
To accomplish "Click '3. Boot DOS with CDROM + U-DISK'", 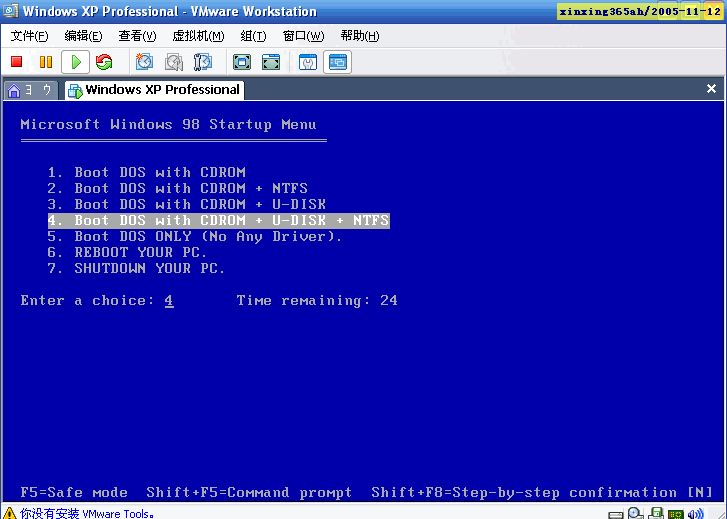I will point(187,205).
